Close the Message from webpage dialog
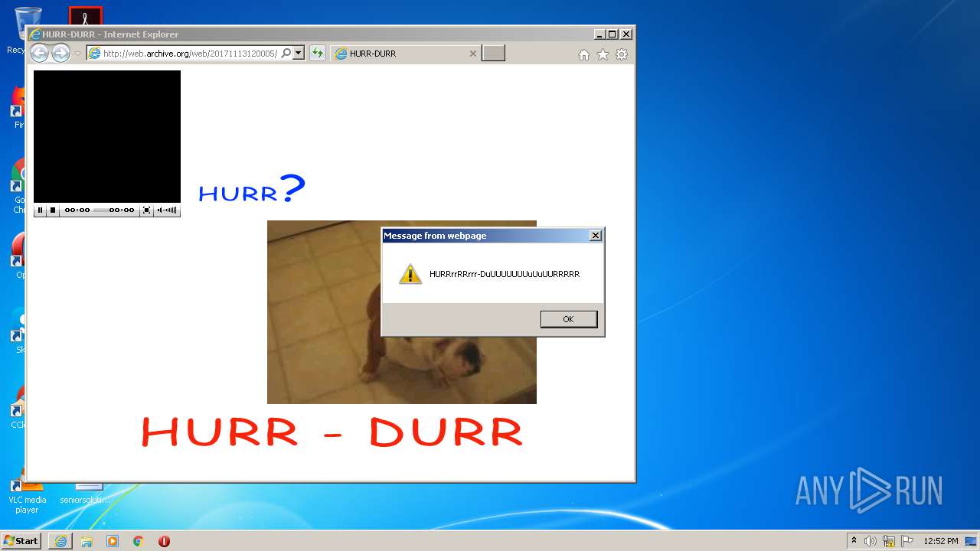The image size is (980, 551). click(595, 236)
